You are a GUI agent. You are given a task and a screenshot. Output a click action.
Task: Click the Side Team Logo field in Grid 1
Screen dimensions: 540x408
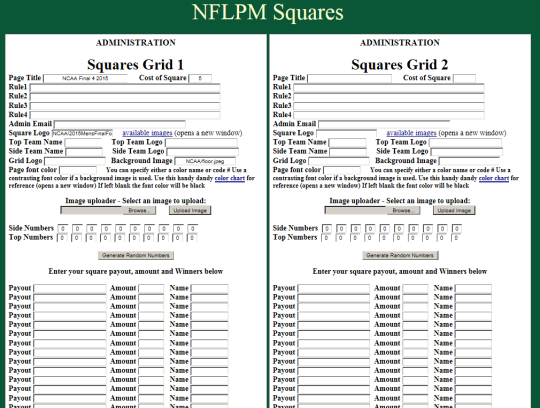point(202,151)
